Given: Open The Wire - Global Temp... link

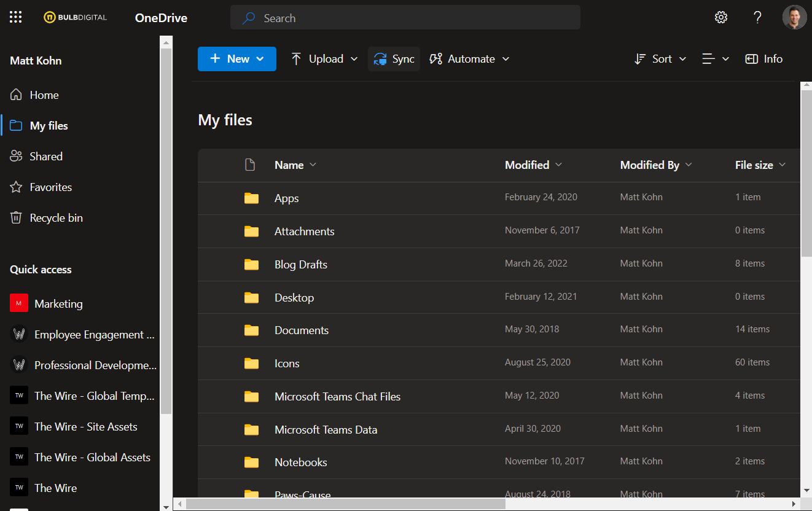Looking at the screenshot, I should [x=95, y=396].
